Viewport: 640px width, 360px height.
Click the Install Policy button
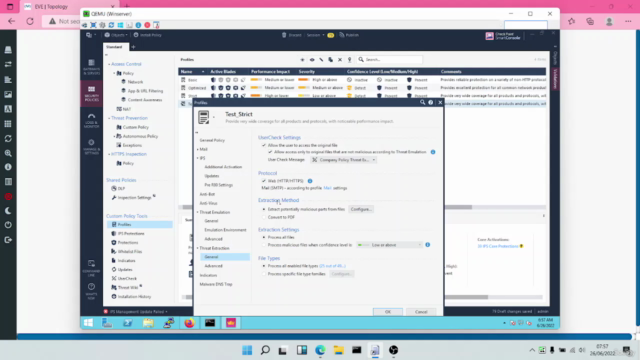147,35
